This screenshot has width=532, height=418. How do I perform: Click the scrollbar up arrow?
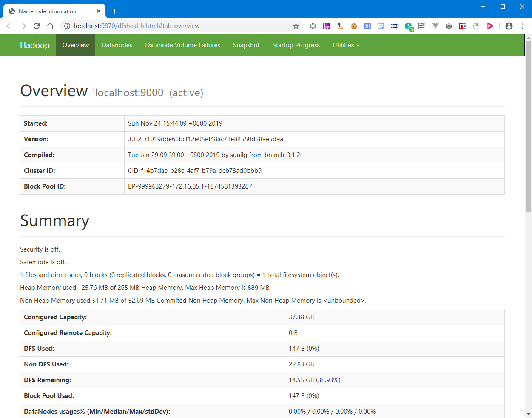pyautogui.click(x=528, y=38)
